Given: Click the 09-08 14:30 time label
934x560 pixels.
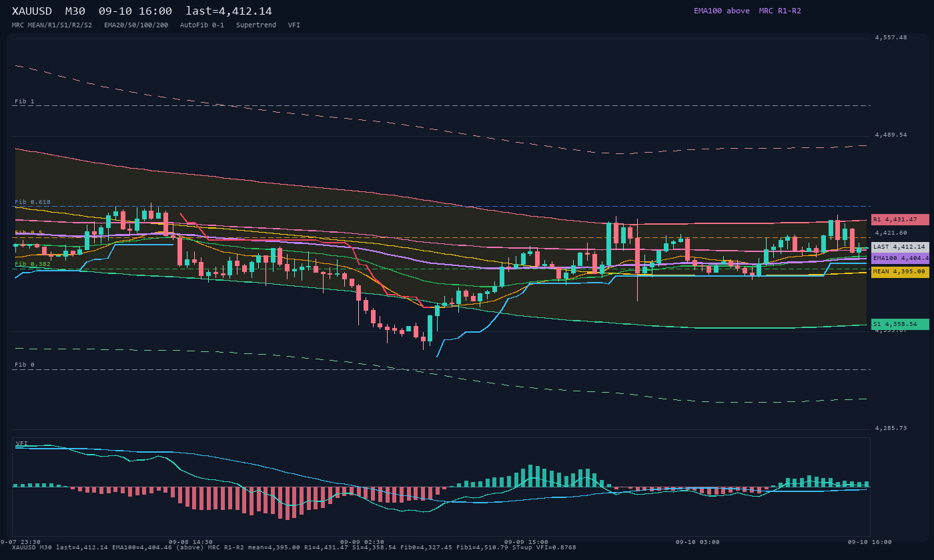Looking at the screenshot, I should click(191, 542).
